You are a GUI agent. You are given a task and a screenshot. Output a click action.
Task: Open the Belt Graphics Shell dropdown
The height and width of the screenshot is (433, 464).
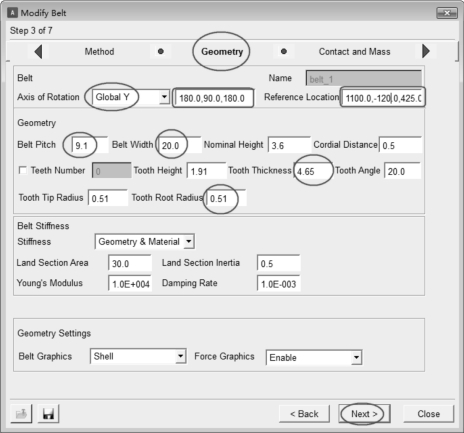(180, 356)
